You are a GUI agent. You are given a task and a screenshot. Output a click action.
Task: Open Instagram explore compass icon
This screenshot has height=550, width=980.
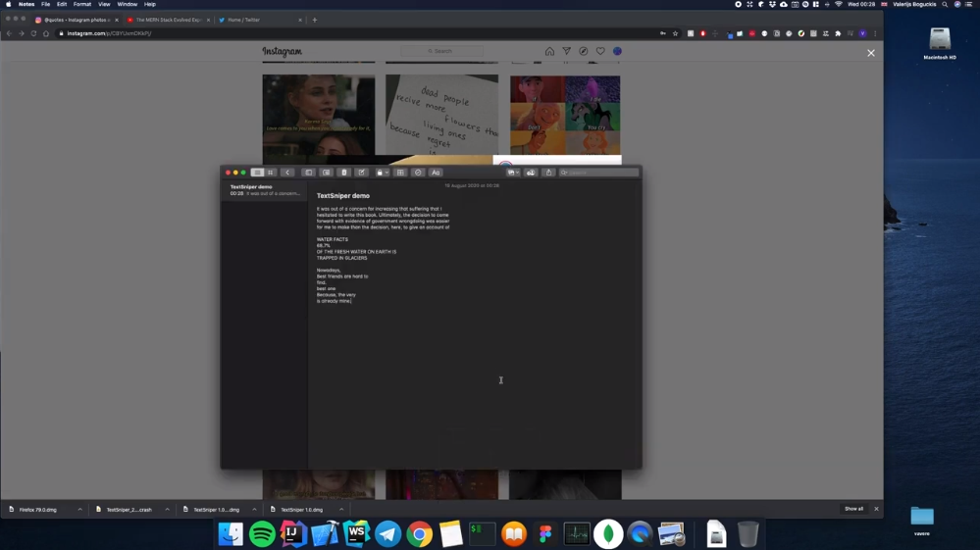click(x=583, y=51)
